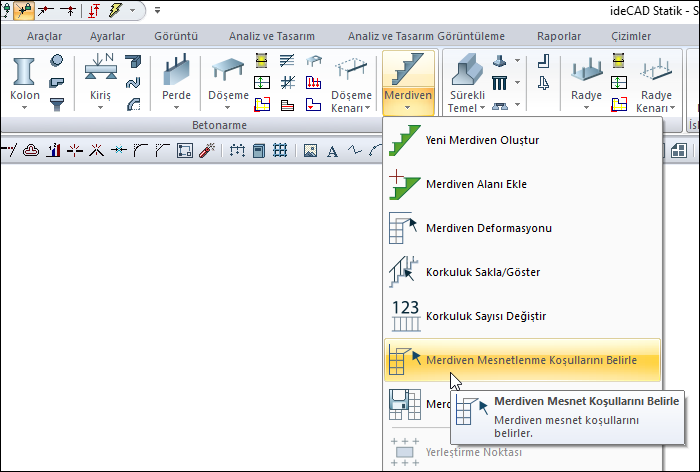Click Merdiven Deformasyonu menu item
Screen dimensions: 700x472
pos(488,228)
